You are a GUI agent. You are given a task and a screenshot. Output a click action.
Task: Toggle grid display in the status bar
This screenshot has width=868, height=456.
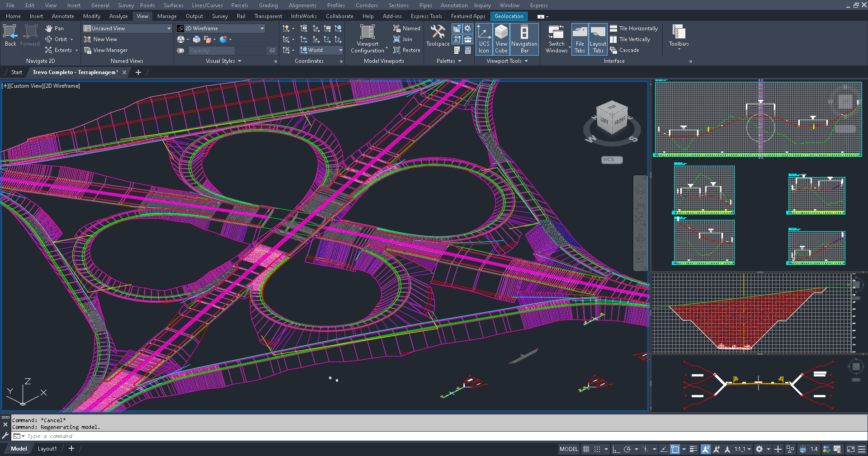[x=586, y=449]
